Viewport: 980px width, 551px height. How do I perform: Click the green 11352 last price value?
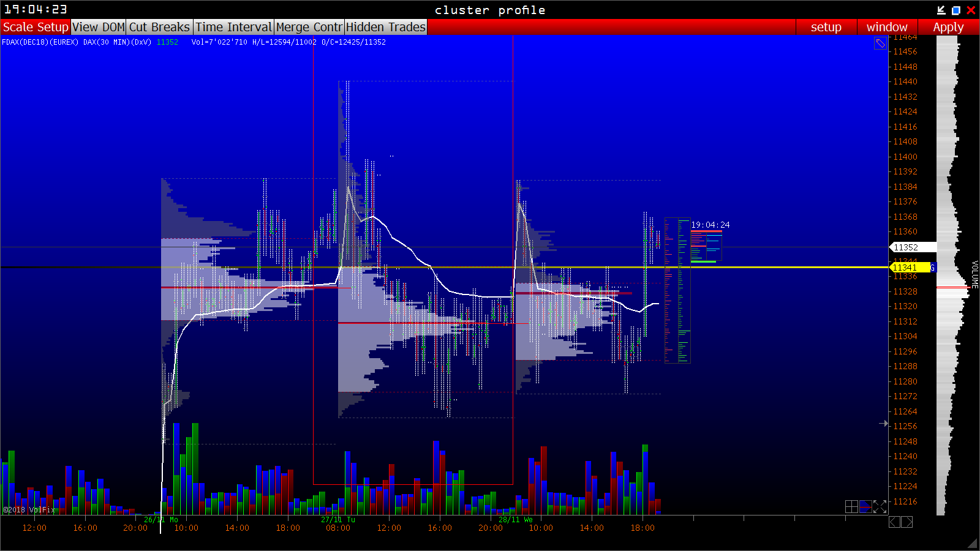coord(167,42)
